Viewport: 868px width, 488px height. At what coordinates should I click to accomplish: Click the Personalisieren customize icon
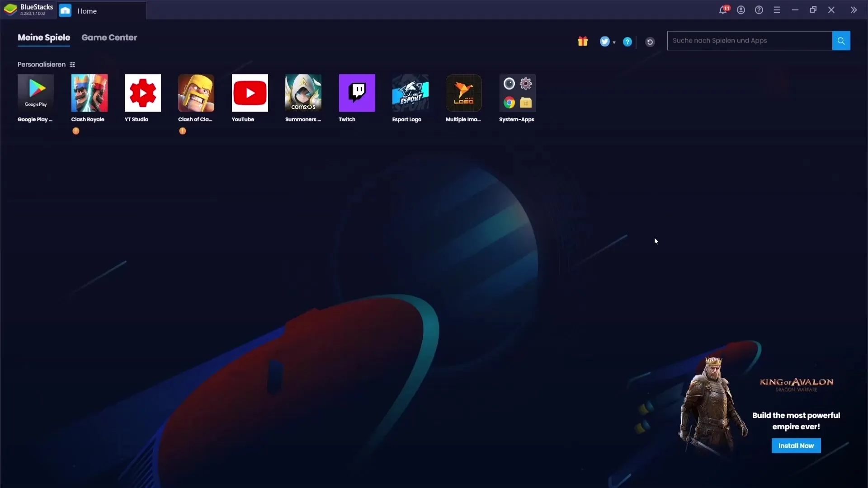tap(72, 64)
